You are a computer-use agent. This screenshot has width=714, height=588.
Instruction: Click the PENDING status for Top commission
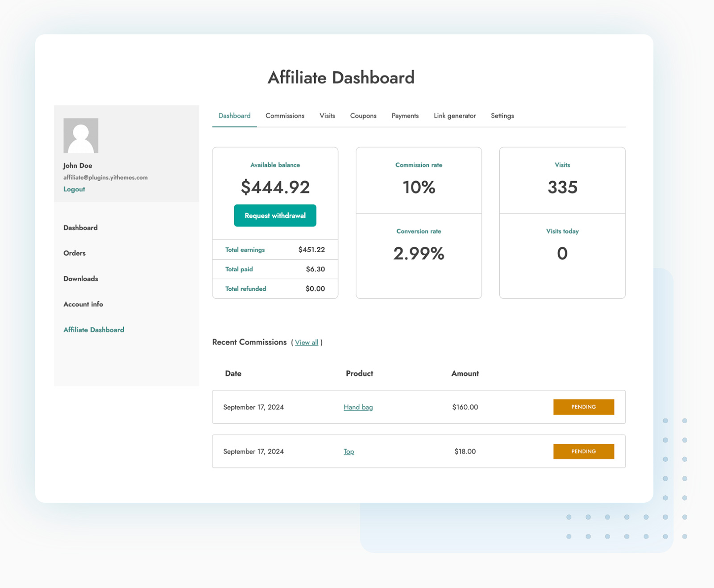(x=584, y=451)
